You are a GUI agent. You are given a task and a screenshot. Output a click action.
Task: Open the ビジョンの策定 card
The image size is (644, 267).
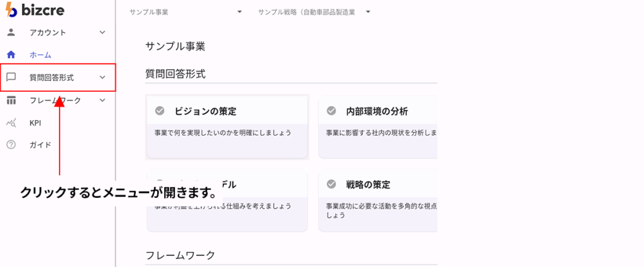point(227,127)
